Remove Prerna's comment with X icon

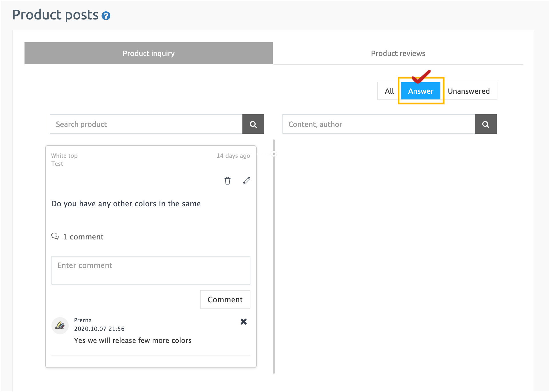click(x=244, y=322)
